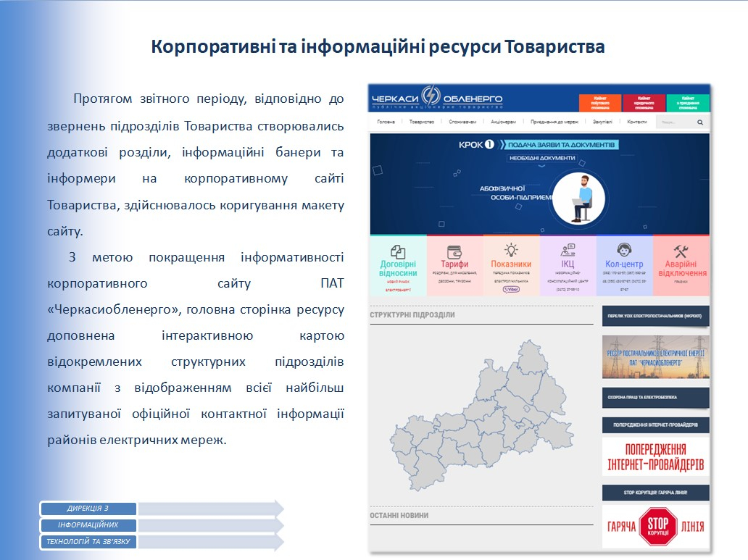This screenshot has width=748, height=560.
Task: Go to the Контакти menu item
Action: (x=637, y=122)
